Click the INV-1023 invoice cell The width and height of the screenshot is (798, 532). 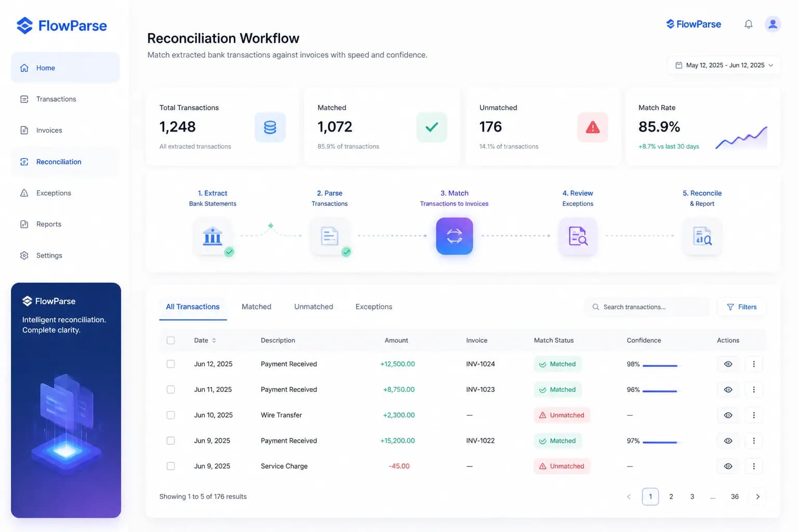tap(481, 390)
